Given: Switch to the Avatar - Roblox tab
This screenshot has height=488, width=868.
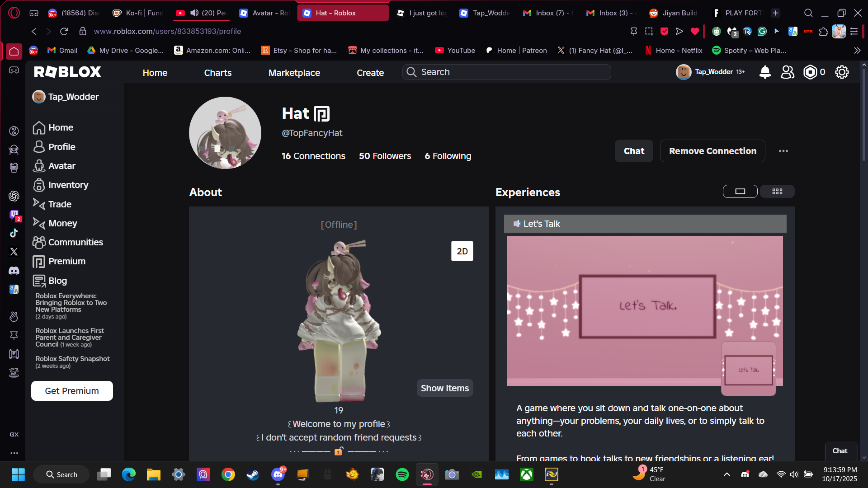Looking at the screenshot, I should [x=264, y=13].
